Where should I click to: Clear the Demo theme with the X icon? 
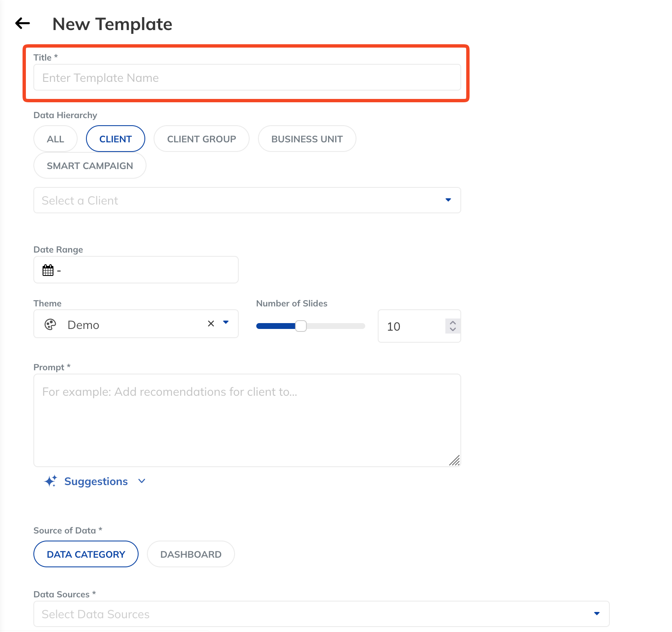pos(211,324)
